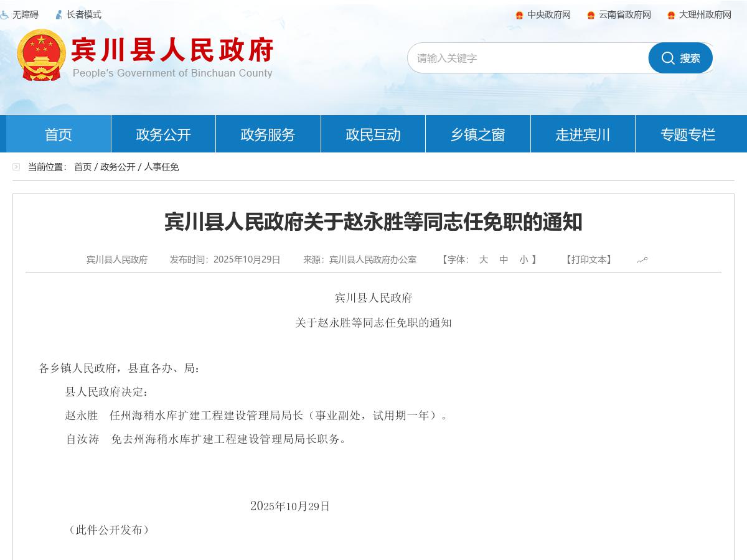Open the 乡镇之窗 navigation menu
747x560 pixels.
click(x=477, y=134)
